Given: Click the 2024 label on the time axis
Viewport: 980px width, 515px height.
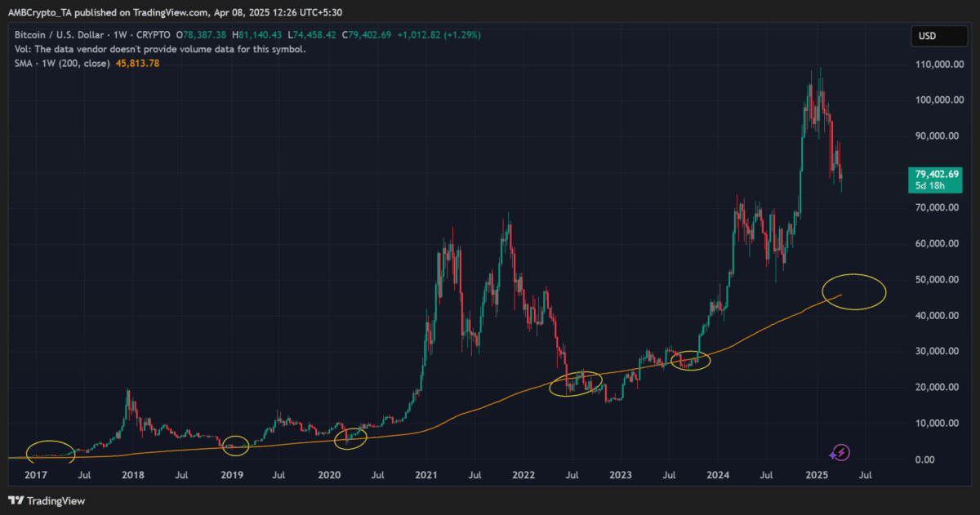Looking at the screenshot, I should tap(719, 474).
